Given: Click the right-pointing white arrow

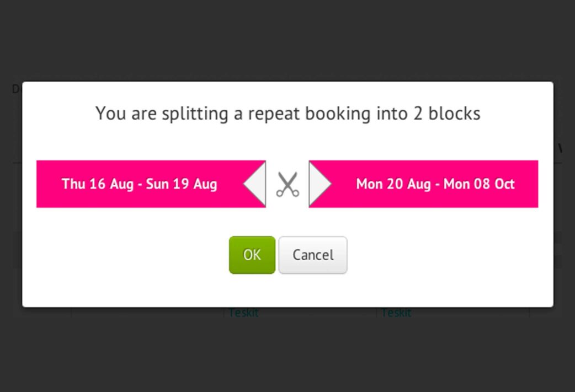Looking at the screenshot, I should [x=320, y=184].
